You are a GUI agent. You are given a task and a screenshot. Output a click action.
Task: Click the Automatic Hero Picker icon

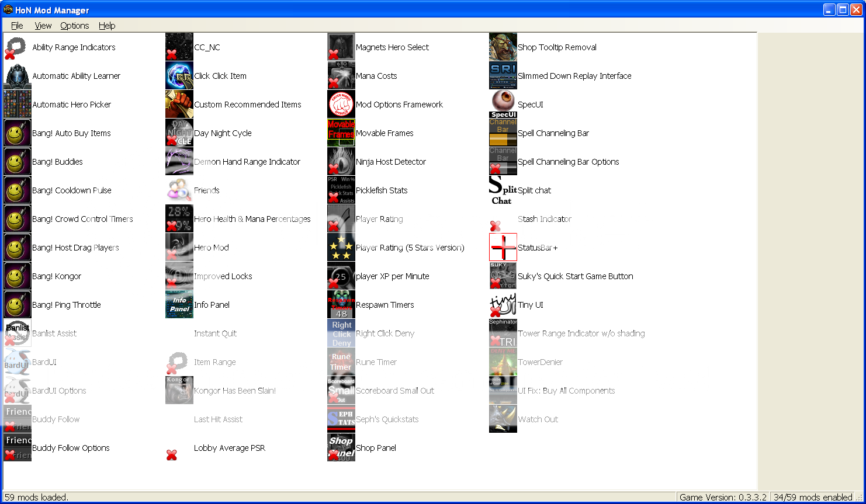coord(18,105)
